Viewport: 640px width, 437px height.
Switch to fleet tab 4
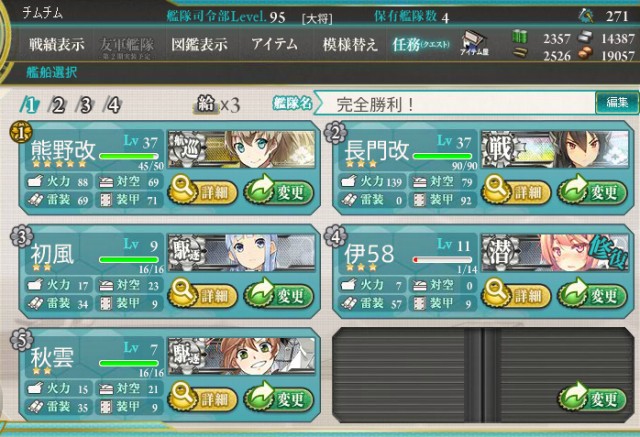pyautogui.click(x=113, y=105)
